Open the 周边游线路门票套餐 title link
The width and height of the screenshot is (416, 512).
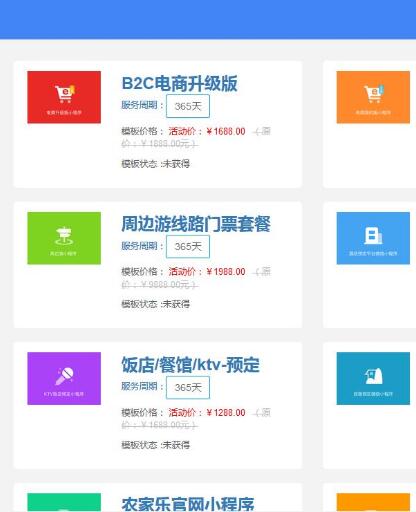[x=196, y=224]
